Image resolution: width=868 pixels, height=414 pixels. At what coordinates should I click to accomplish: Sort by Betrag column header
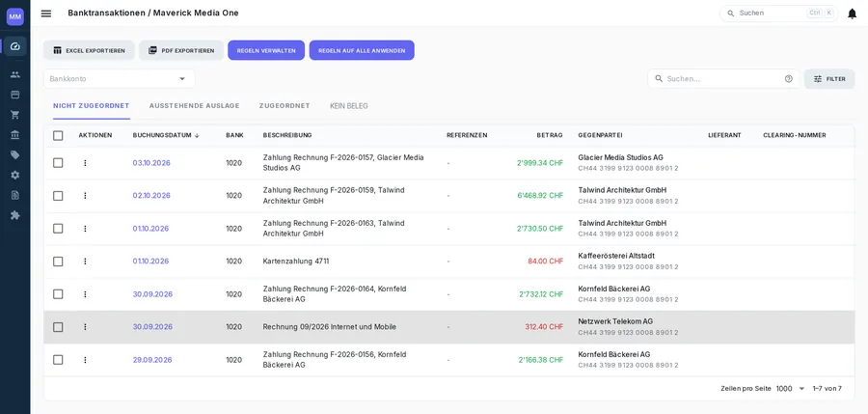pyautogui.click(x=549, y=135)
